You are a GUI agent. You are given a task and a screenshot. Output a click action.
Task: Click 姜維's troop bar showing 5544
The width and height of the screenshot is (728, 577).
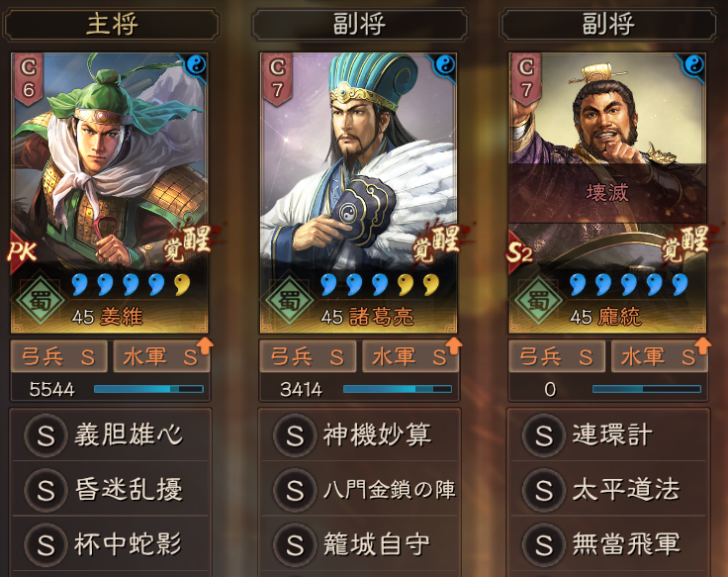pyautogui.click(x=111, y=389)
